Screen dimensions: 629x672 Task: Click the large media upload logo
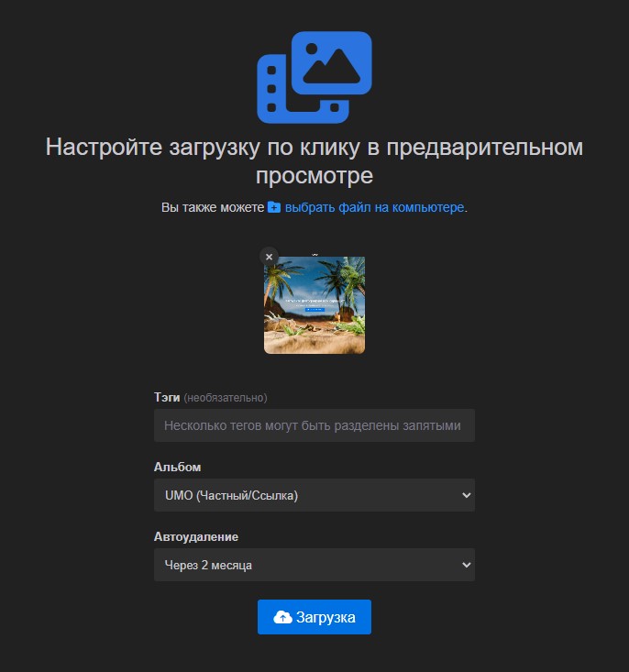click(x=314, y=77)
